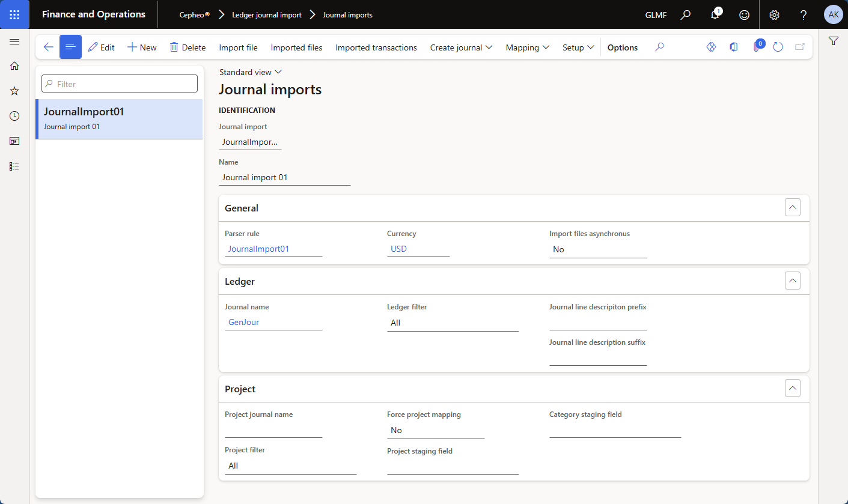Click the attachments paperclip icon
The width and height of the screenshot is (848, 504).
pos(756,47)
